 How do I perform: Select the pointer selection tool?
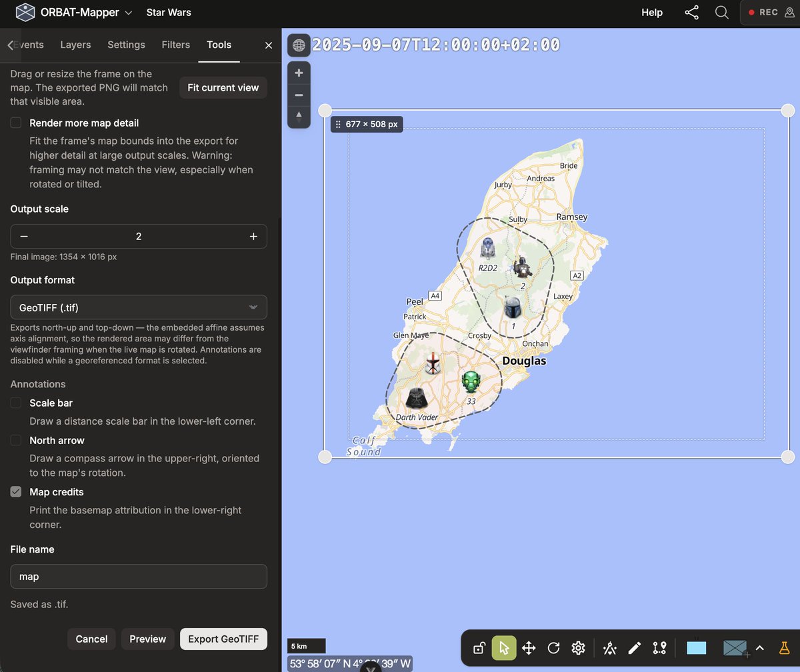(504, 648)
